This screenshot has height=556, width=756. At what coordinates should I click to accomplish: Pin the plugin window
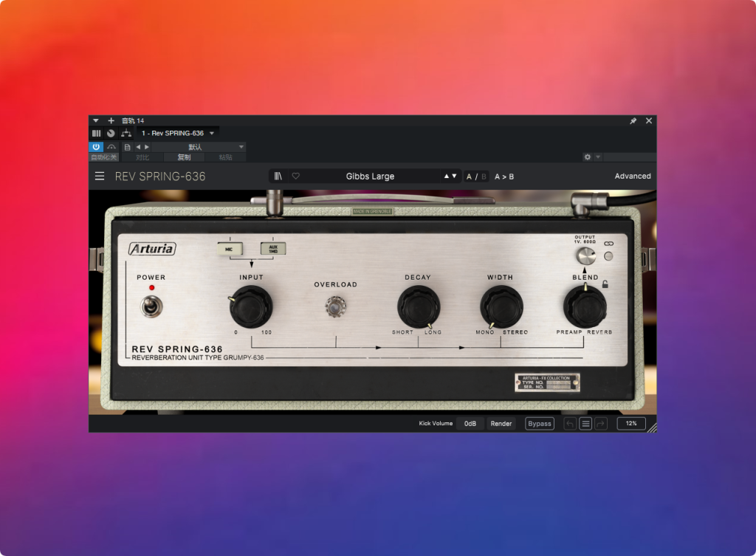click(633, 120)
